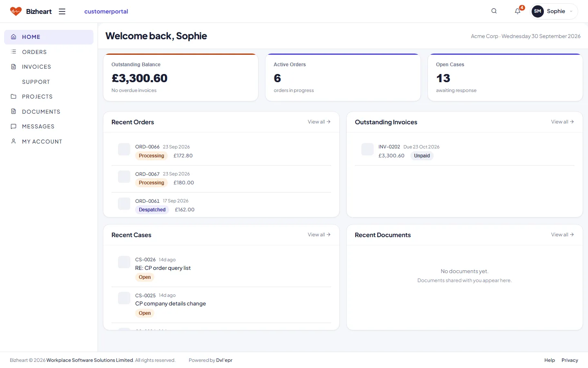Click the Invoices document icon in sidebar
The image size is (588, 368).
point(13,67)
